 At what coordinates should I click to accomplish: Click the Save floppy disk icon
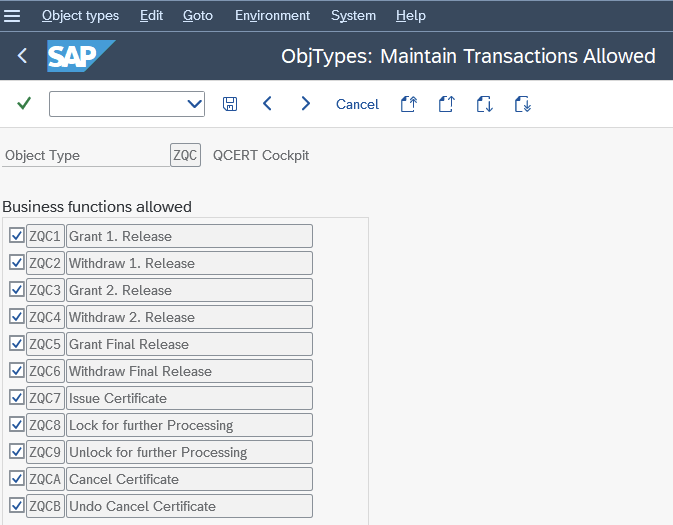[230, 104]
